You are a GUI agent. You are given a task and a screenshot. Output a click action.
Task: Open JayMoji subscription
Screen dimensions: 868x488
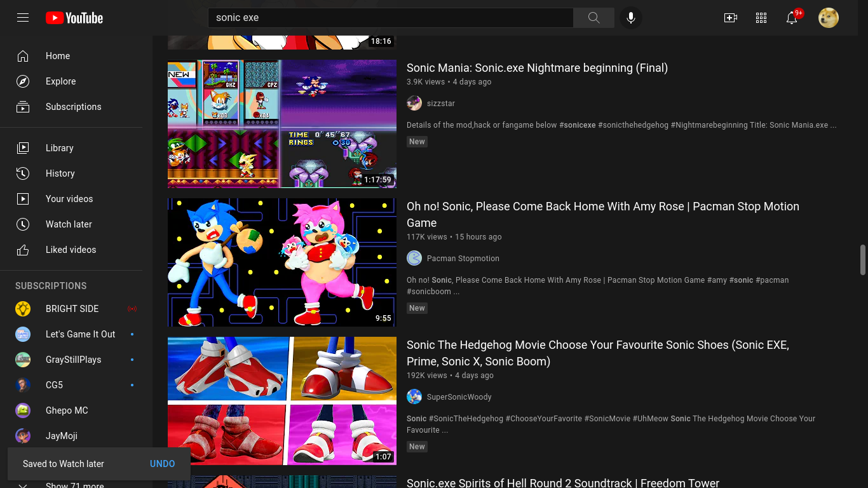(x=76, y=436)
